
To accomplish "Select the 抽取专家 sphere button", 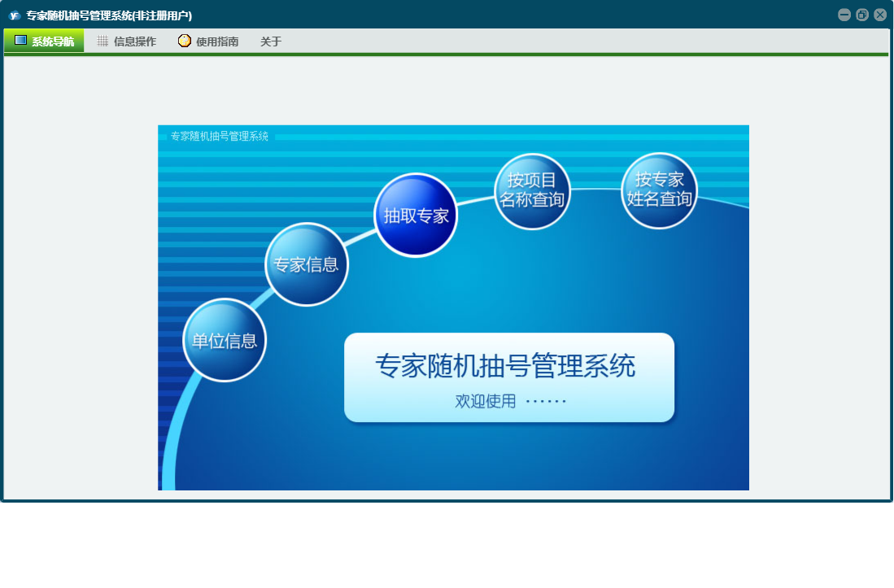I will click(x=416, y=216).
